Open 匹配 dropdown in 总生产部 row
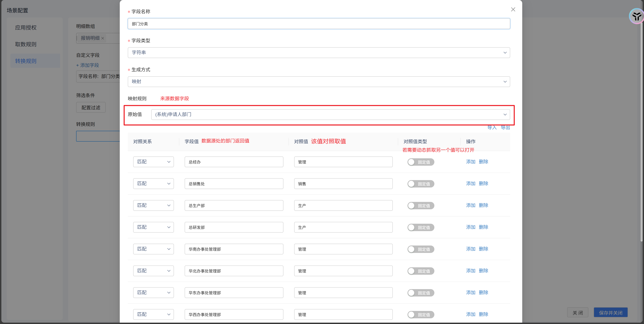This screenshot has height=324, width=644. tap(153, 205)
